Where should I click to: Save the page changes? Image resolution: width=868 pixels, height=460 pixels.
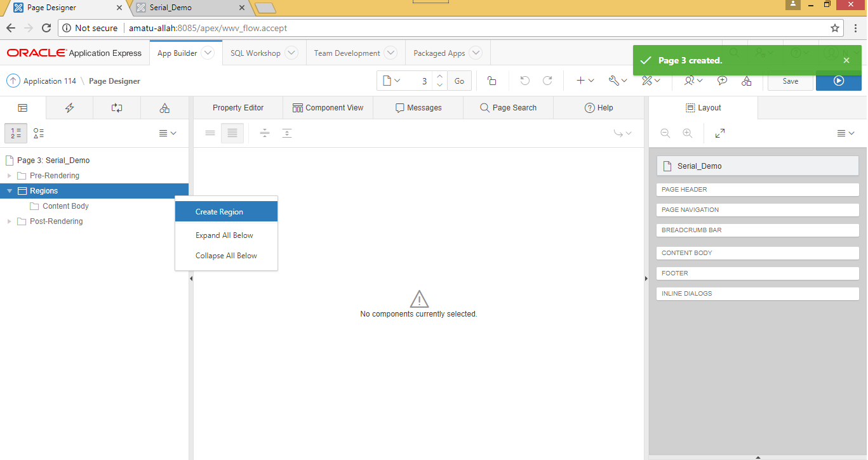(789, 81)
